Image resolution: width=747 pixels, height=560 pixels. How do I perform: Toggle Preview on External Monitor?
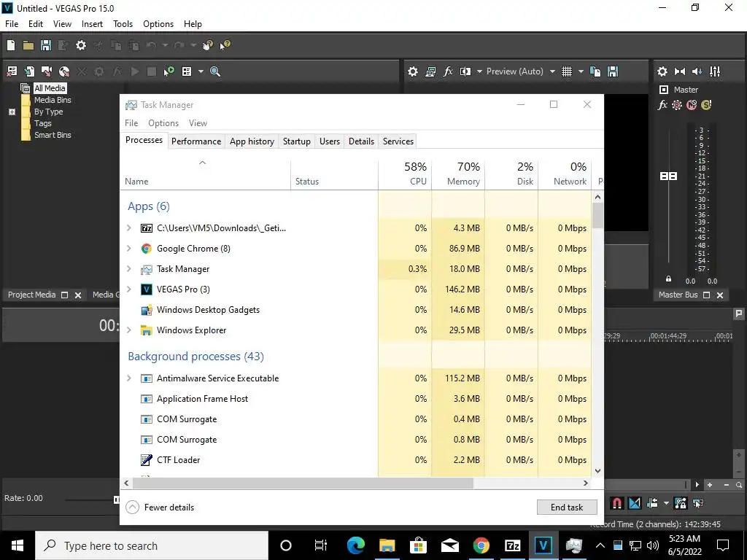pos(430,71)
